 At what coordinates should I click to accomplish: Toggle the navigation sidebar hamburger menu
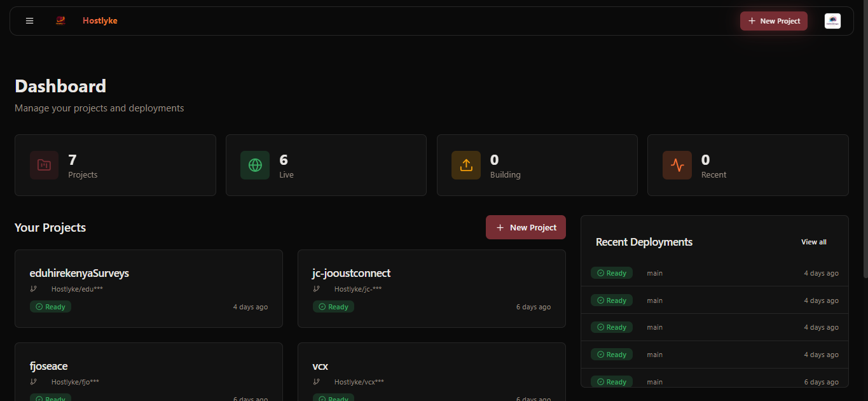(x=29, y=20)
